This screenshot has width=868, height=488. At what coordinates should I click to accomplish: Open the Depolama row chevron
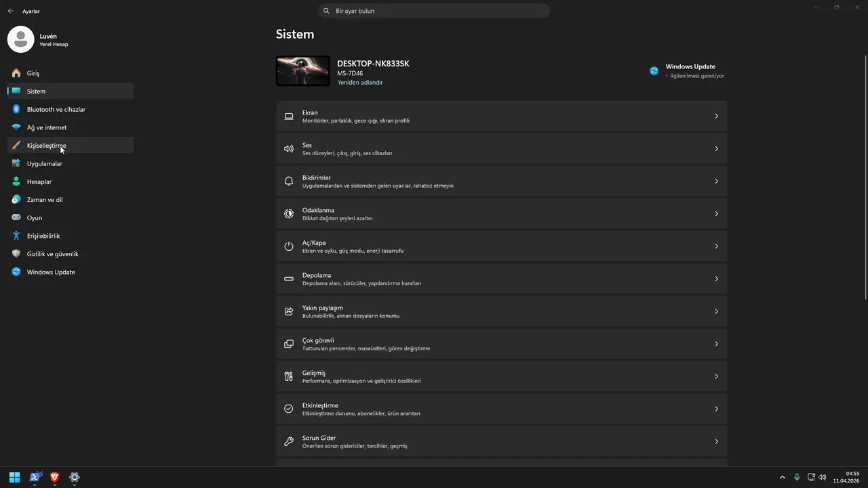point(716,279)
